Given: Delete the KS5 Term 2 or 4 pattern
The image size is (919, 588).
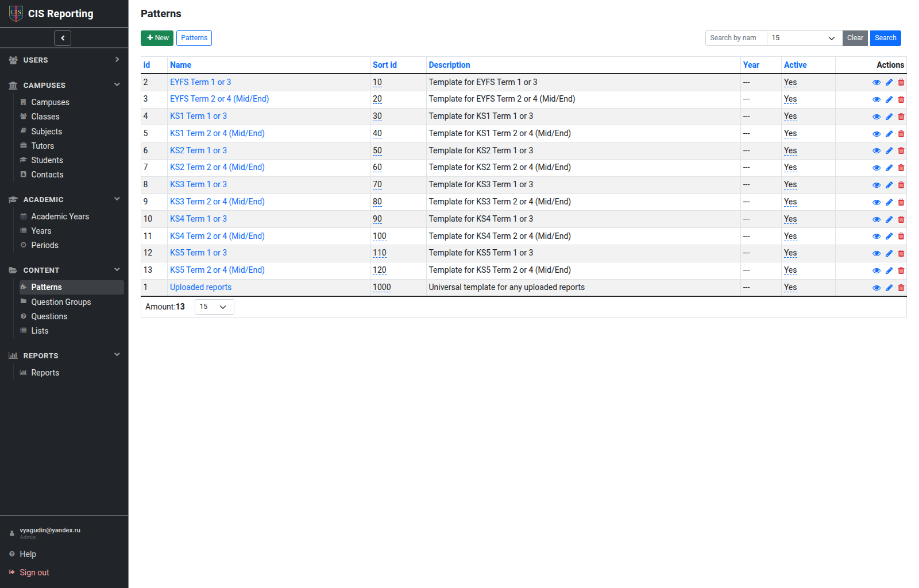Looking at the screenshot, I should click(901, 270).
